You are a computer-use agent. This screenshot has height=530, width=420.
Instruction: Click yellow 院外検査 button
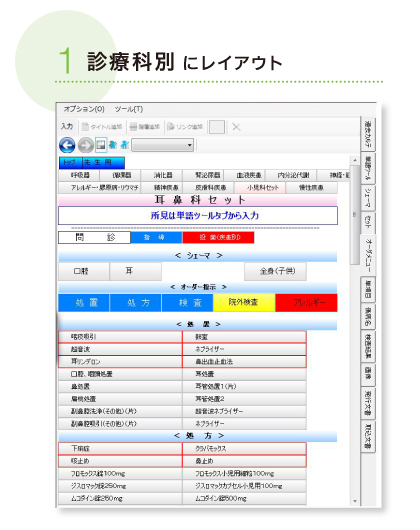pyautogui.click(x=244, y=303)
